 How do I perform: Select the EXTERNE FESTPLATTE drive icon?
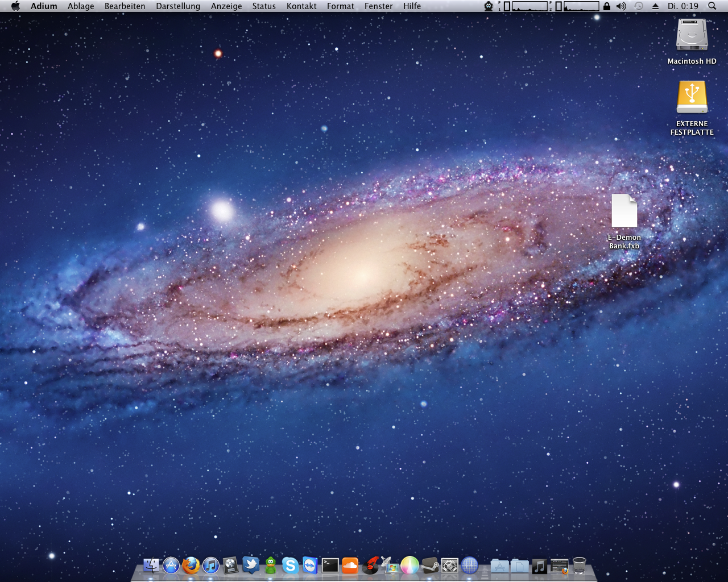(692, 97)
